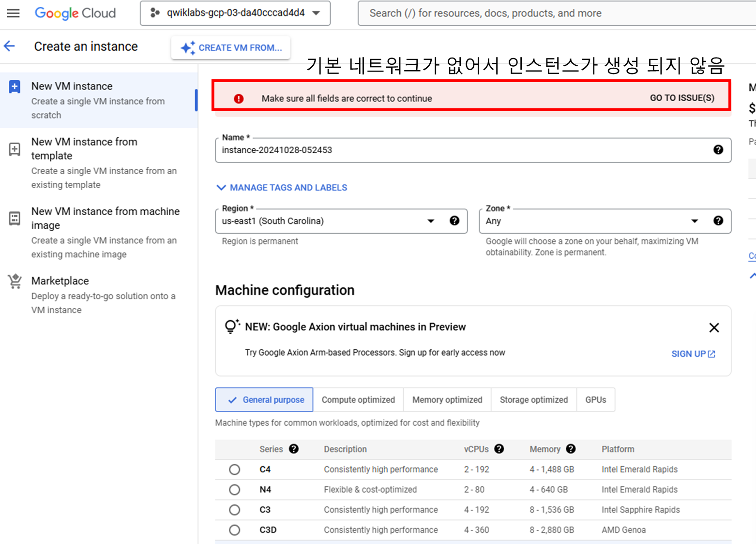This screenshot has width=756, height=544.
Task: Select the C3D series radio button
Action: [235, 530]
